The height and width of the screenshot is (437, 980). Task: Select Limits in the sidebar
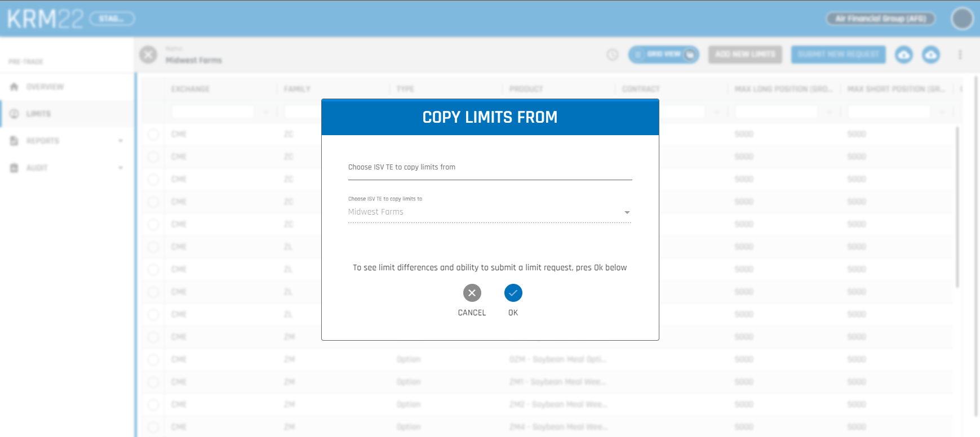pyautogui.click(x=38, y=114)
